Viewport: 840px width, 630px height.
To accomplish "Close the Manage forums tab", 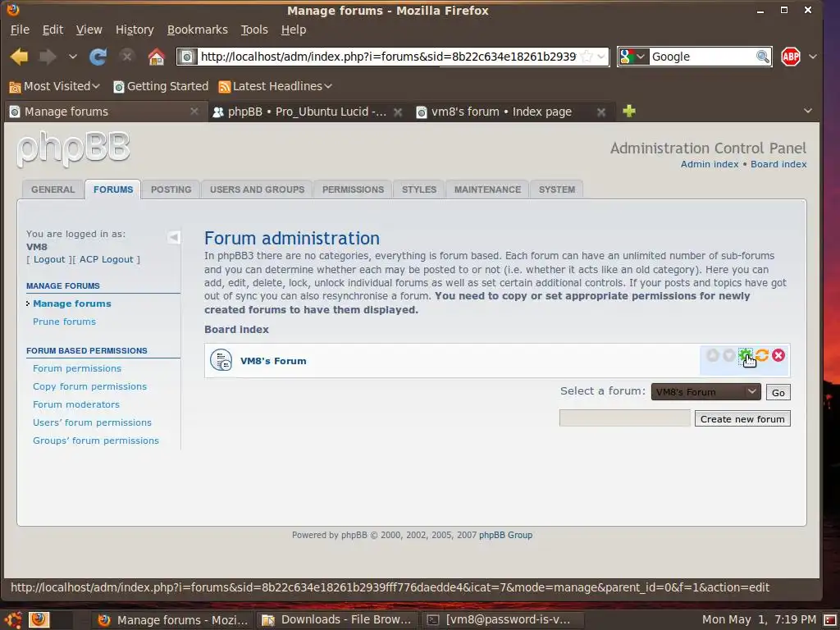I will click(194, 112).
